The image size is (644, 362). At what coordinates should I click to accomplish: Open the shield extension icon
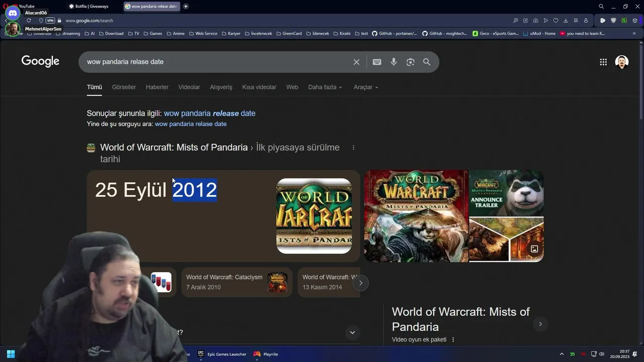point(613,21)
